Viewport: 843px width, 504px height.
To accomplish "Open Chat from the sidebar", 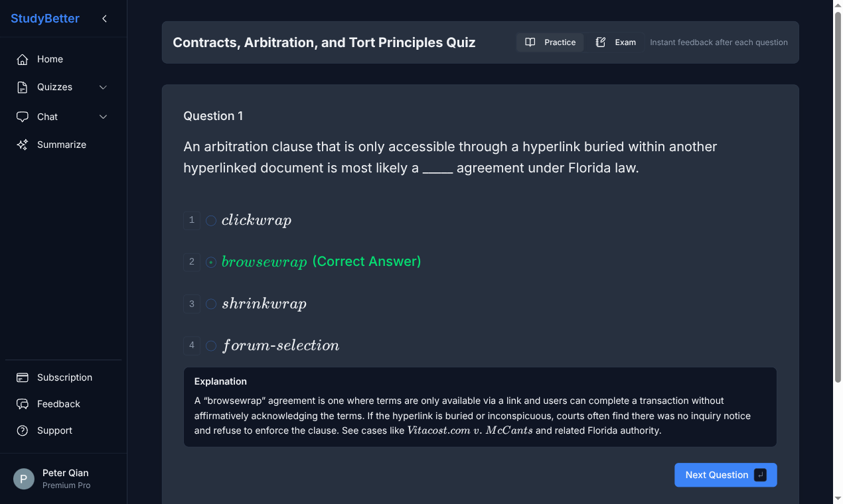I will click(47, 117).
